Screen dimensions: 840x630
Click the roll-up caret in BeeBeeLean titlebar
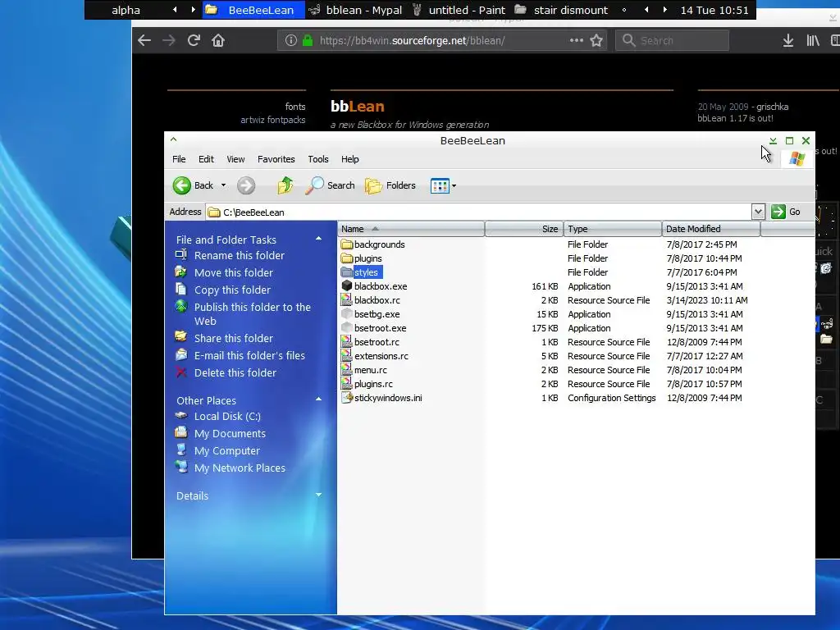coord(174,139)
